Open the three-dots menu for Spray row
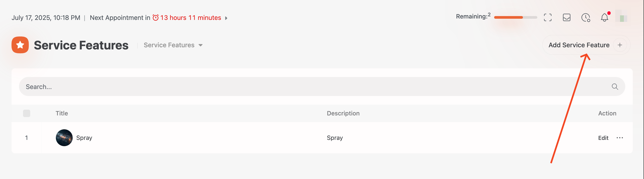Viewport: 644px width, 179px height. [x=620, y=138]
